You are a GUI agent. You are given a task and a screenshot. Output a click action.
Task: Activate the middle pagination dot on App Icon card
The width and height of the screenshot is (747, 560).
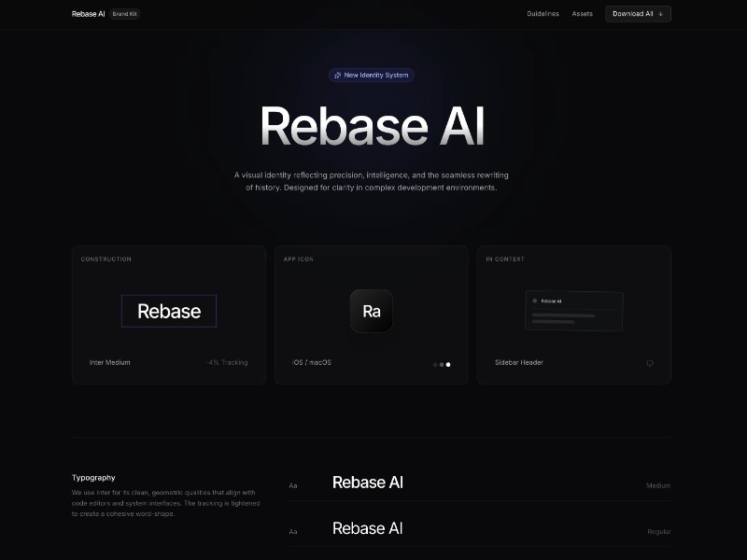(x=441, y=364)
